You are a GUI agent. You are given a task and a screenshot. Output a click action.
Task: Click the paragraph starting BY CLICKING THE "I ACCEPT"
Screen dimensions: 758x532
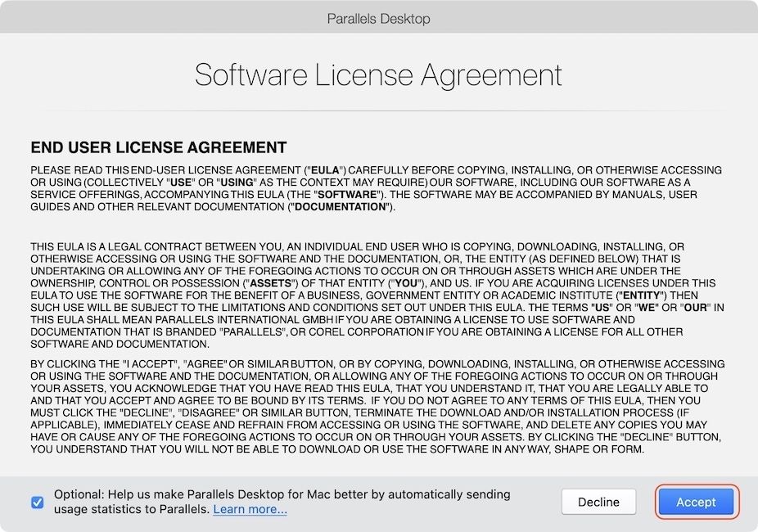(x=377, y=407)
